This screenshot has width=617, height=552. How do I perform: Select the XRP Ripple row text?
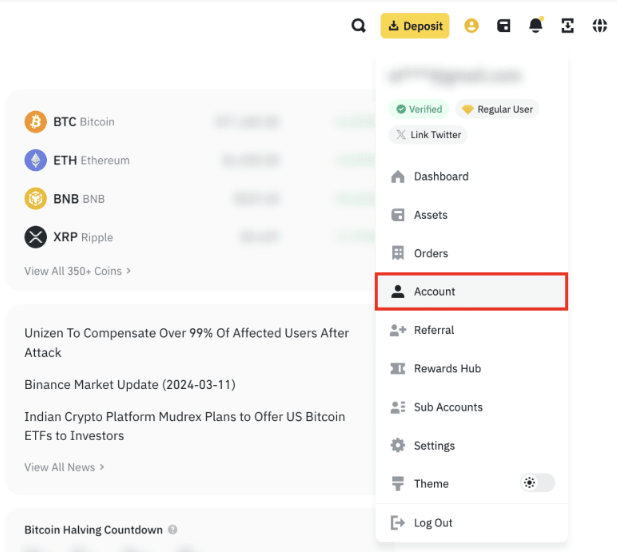click(83, 237)
